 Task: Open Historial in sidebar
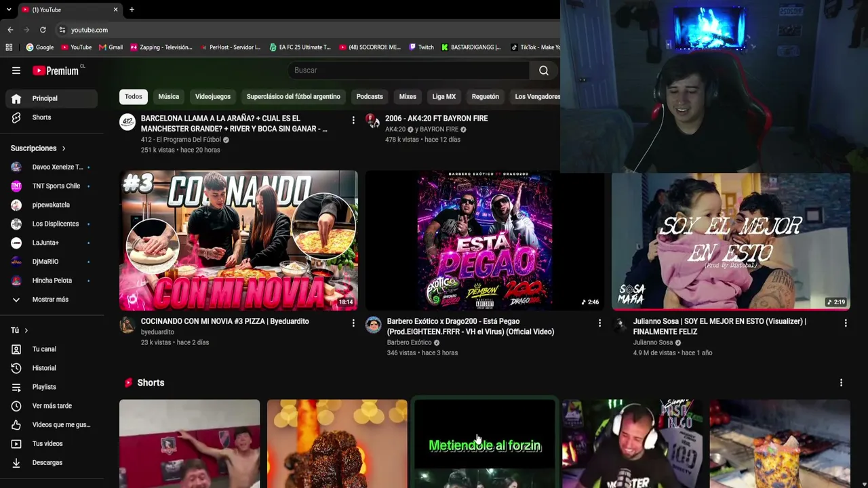coord(52,368)
